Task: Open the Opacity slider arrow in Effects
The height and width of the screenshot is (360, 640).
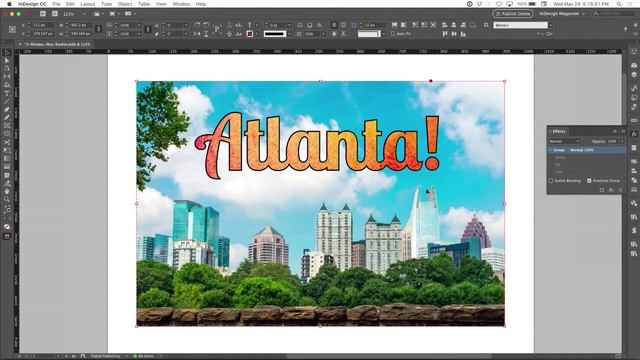Action: [622, 141]
